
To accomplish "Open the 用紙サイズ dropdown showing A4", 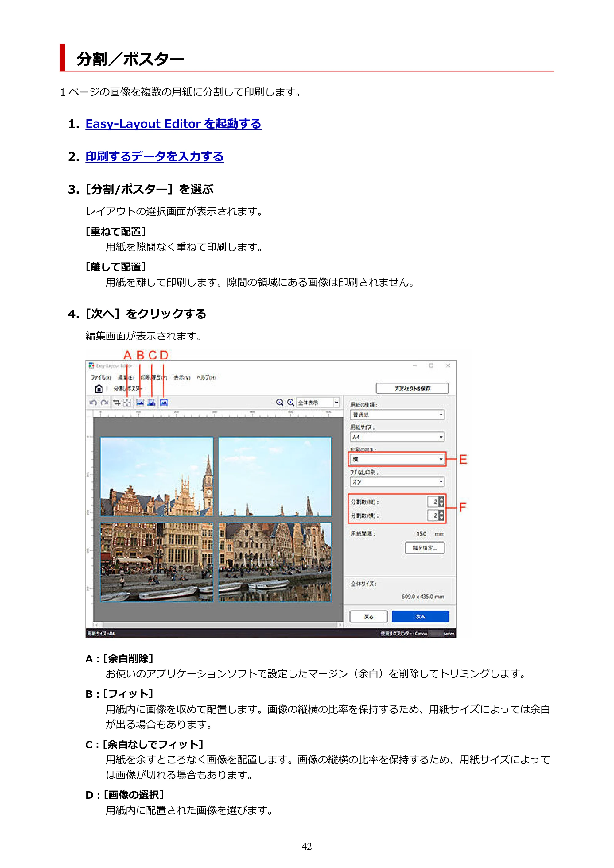I will tap(397, 437).
